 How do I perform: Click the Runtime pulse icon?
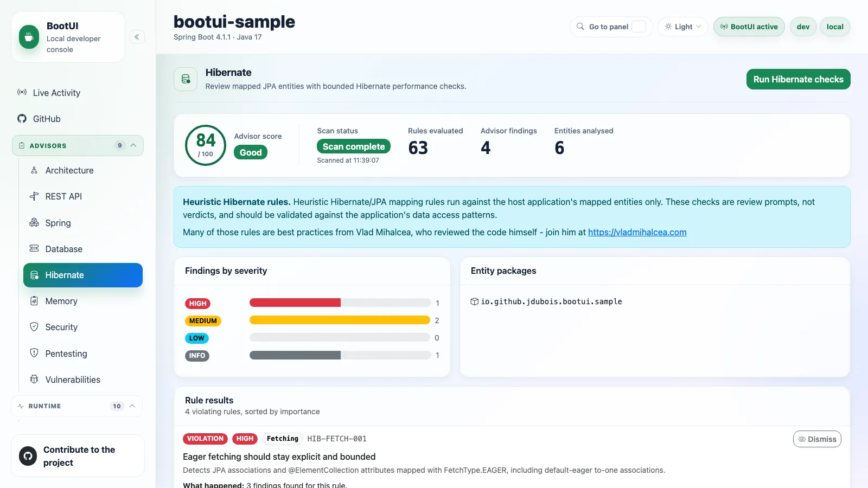coord(21,406)
